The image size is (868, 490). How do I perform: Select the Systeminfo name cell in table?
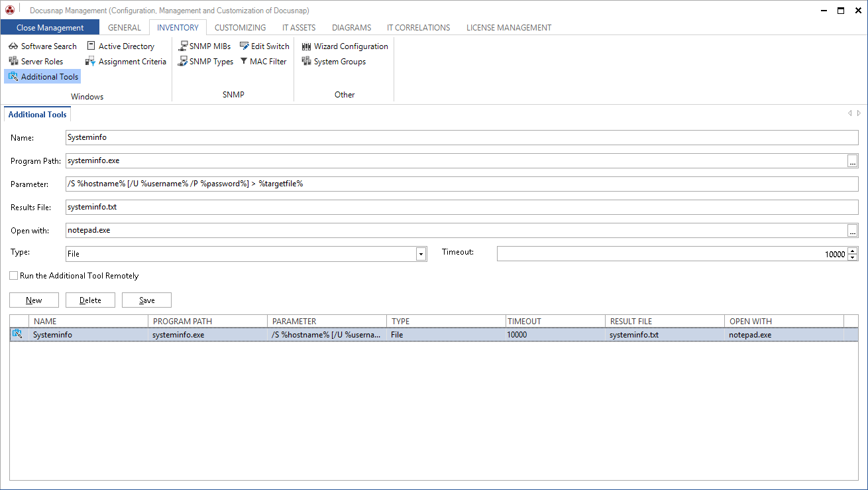pos(89,335)
